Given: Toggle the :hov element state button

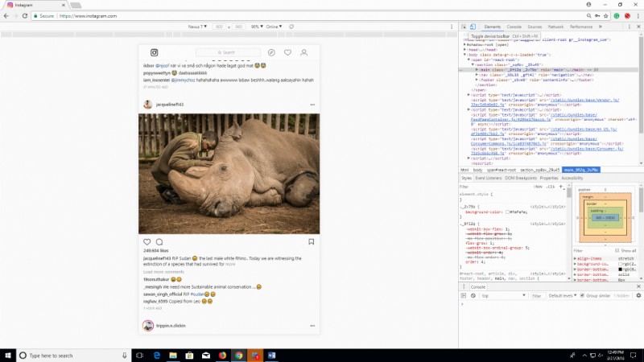Looking at the screenshot, I should tap(538, 187).
